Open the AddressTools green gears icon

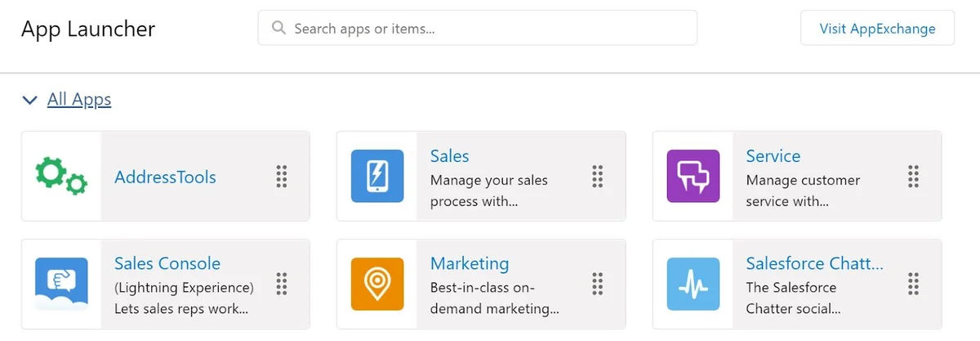[x=61, y=176]
